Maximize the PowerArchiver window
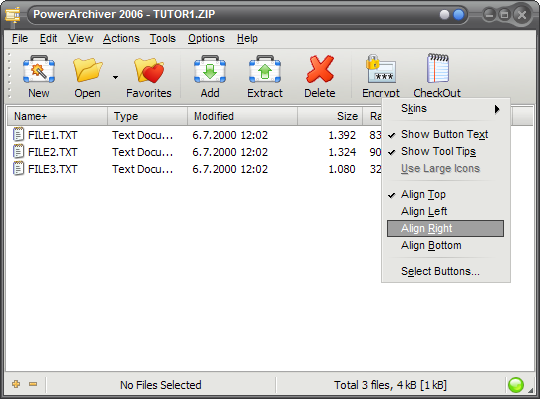 pyautogui.click(x=505, y=15)
